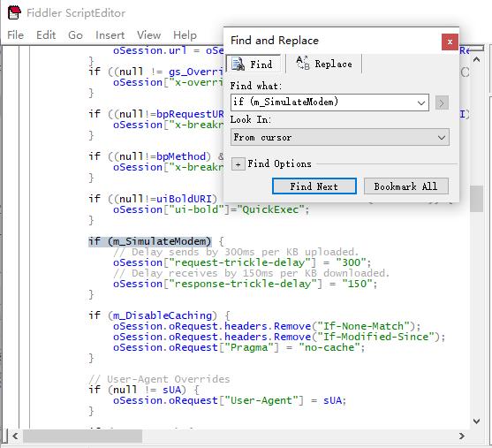Open the Edit menu
Screen dimensions: 492x448
pos(46,34)
